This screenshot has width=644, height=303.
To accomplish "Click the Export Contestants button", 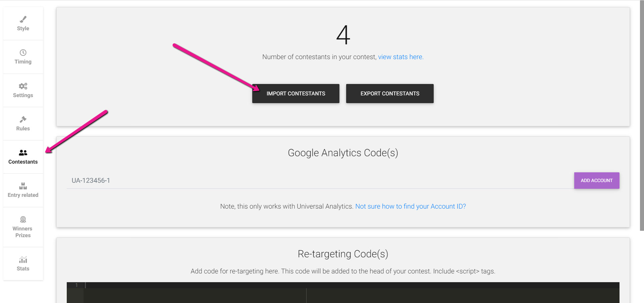I will coord(390,93).
